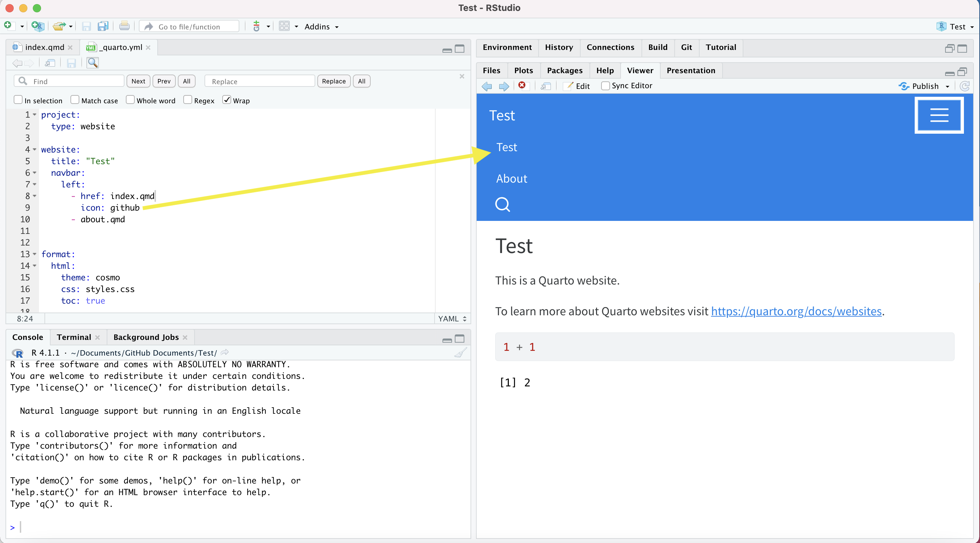Switch to the Terminal tab
The height and width of the screenshot is (543, 980).
pyautogui.click(x=74, y=337)
